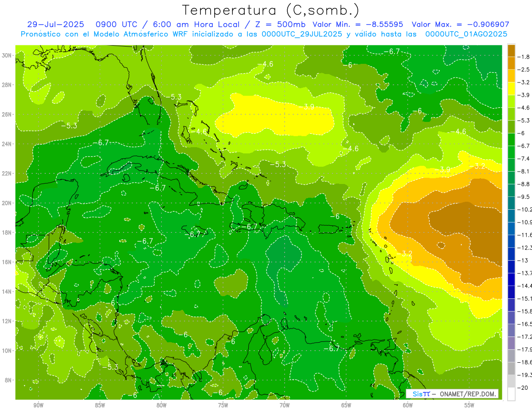
Task: Click the "Valor Min. = -8.55595" value
Action: tap(358, 24)
